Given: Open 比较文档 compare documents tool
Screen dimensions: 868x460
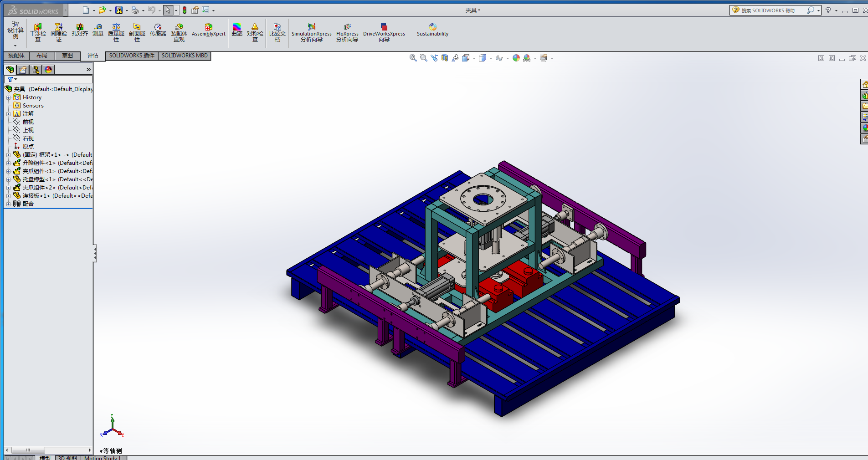Looking at the screenshot, I should [277, 33].
